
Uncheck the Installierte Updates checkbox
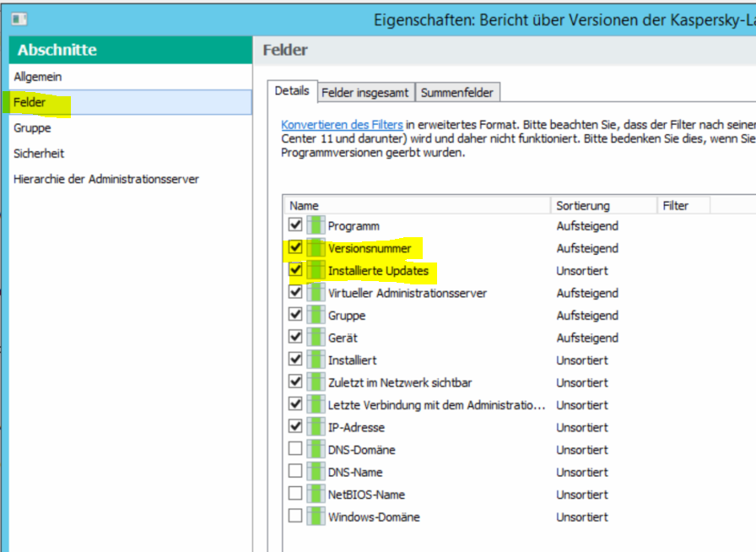[295, 269]
